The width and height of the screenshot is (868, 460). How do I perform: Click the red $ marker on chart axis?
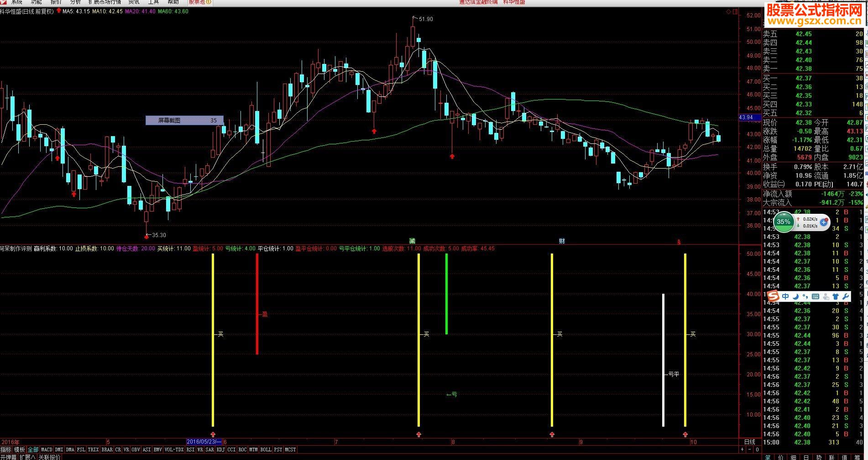click(x=679, y=242)
